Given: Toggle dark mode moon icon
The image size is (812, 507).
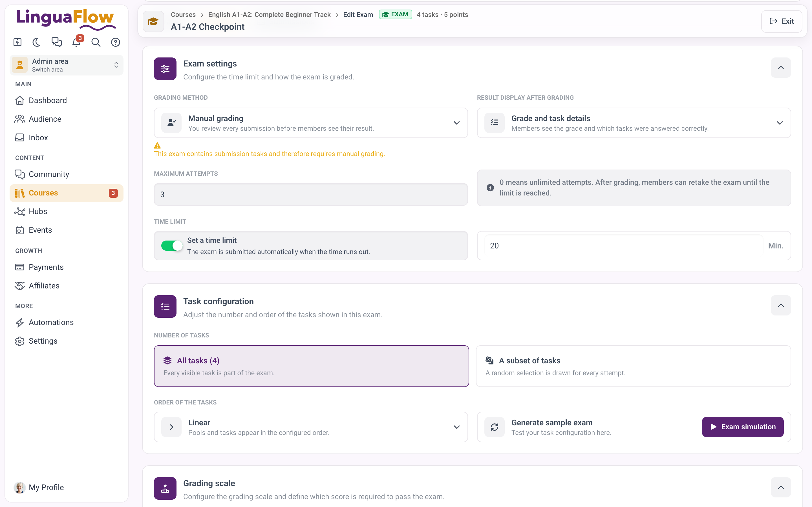Looking at the screenshot, I should click(37, 42).
